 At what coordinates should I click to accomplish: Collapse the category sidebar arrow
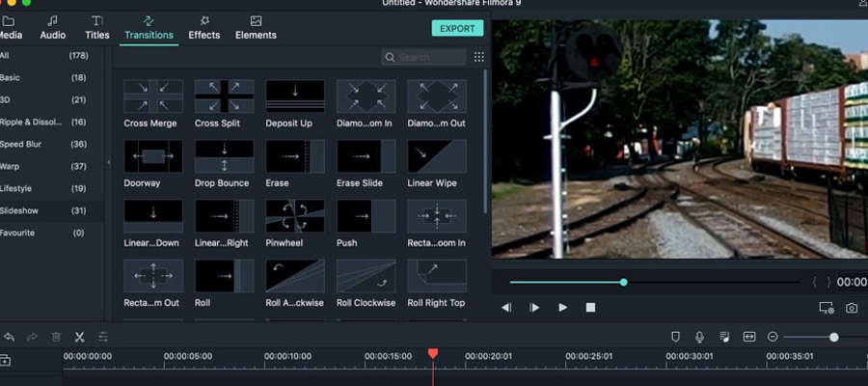pos(108,161)
